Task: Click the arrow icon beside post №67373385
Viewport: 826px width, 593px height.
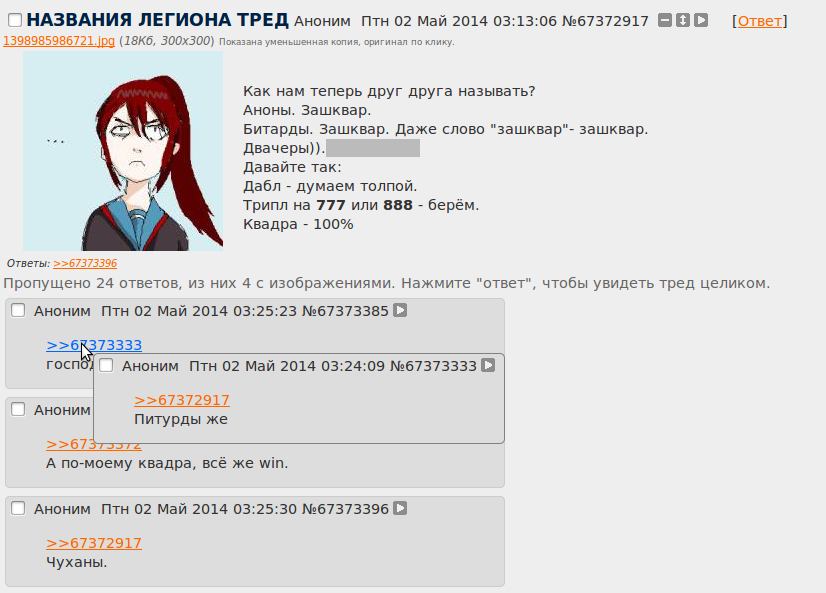Action: [400, 310]
